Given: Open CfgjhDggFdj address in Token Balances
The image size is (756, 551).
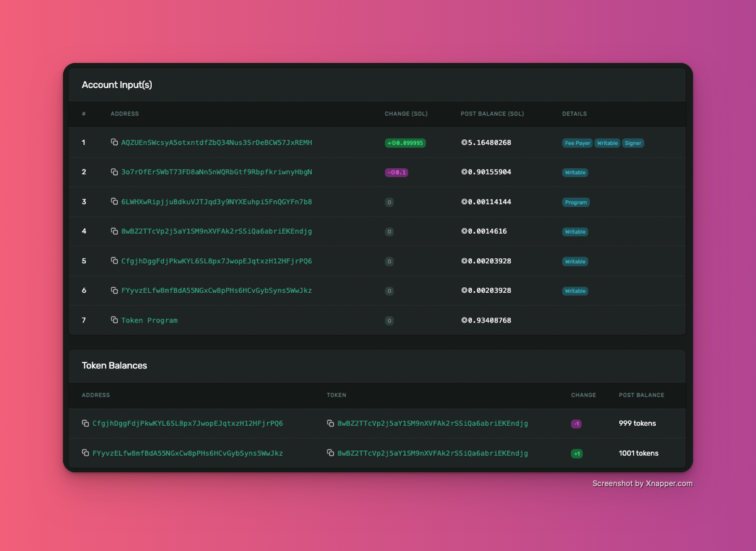Looking at the screenshot, I should pyautogui.click(x=188, y=423).
